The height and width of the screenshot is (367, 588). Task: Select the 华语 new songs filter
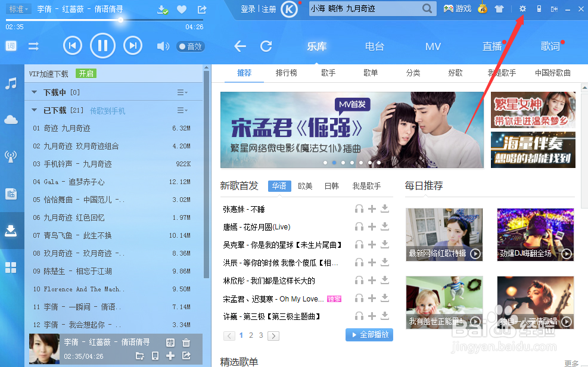[279, 186]
